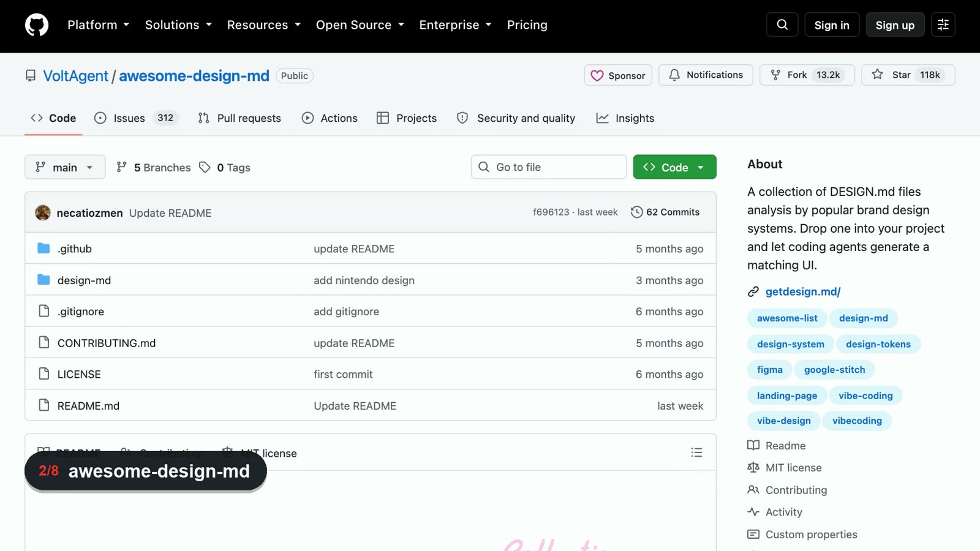Expand the Solutions menu

tap(178, 25)
